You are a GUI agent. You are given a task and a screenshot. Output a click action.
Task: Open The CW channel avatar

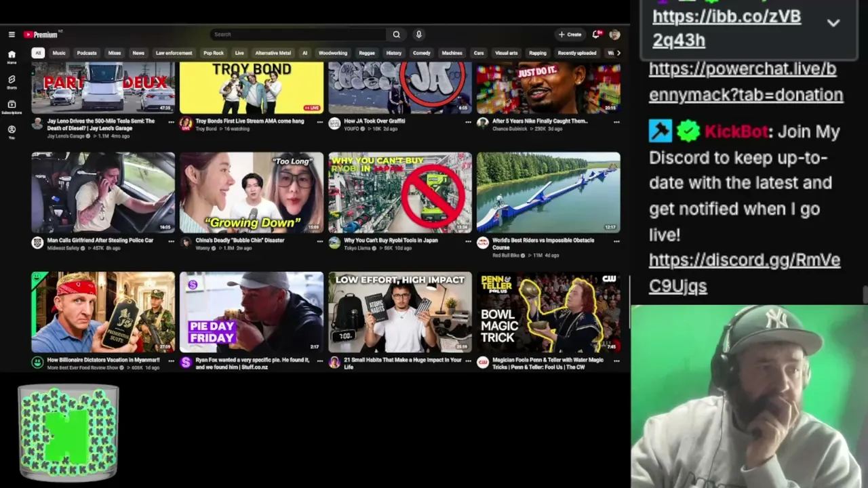point(482,363)
